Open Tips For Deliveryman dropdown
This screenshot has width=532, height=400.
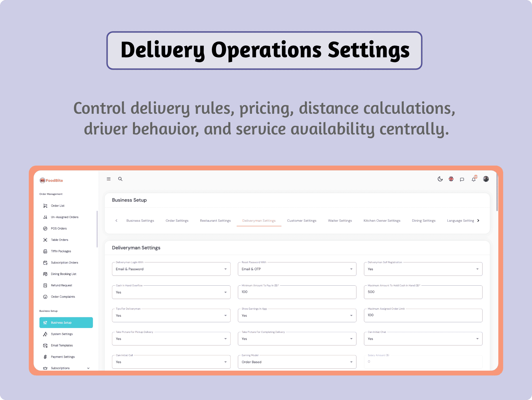[x=171, y=316]
